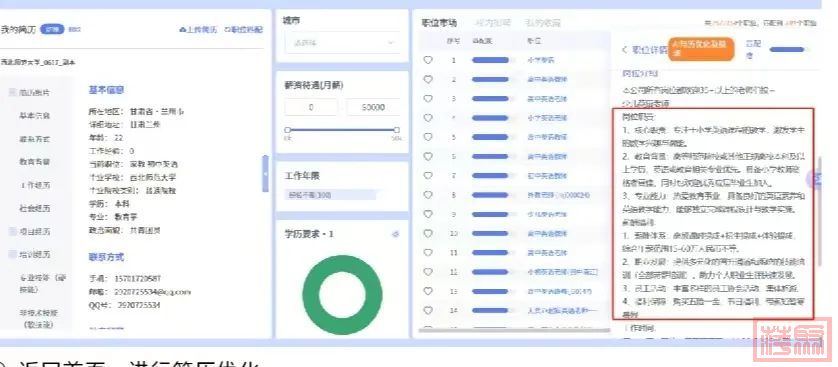838x367 pixels.
Task: Go back using the chevron beside 职位详情
Action: click(625, 50)
